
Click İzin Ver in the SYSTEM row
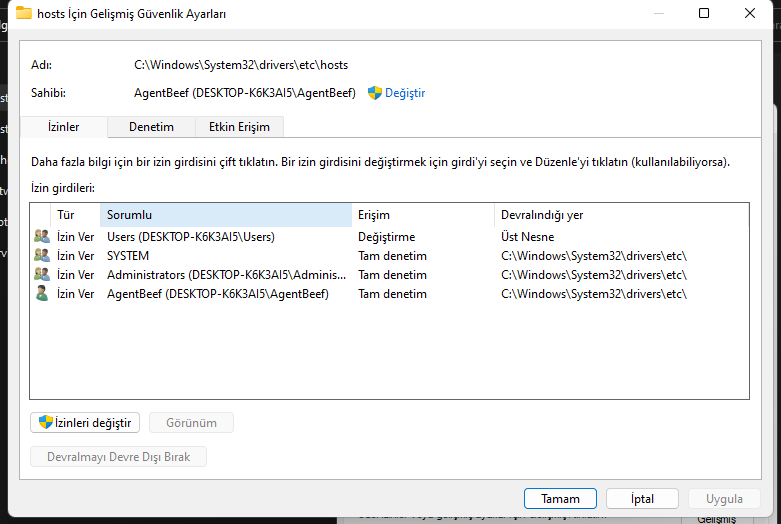[x=75, y=256]
